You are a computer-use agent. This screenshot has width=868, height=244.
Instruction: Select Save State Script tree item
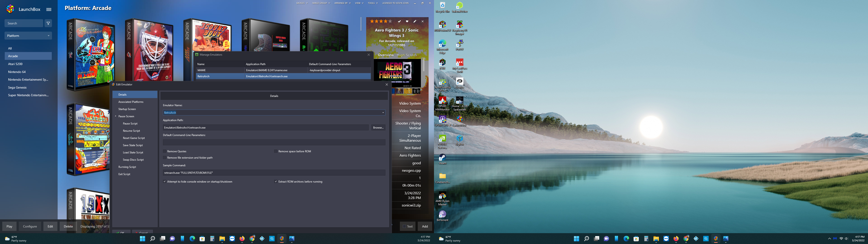[133, 145]
